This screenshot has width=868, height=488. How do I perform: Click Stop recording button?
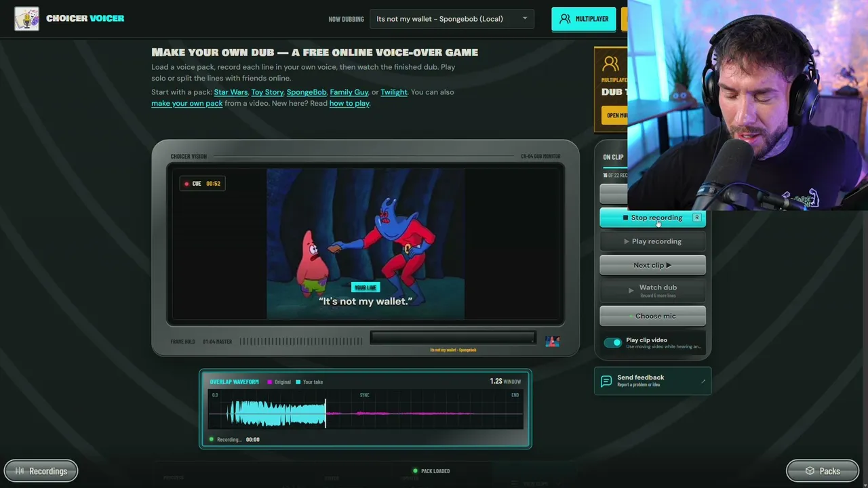[x=652, y=218]
